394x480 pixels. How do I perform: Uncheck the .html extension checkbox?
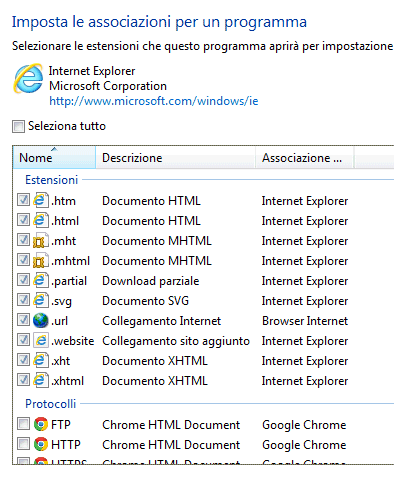coord(23,220)
